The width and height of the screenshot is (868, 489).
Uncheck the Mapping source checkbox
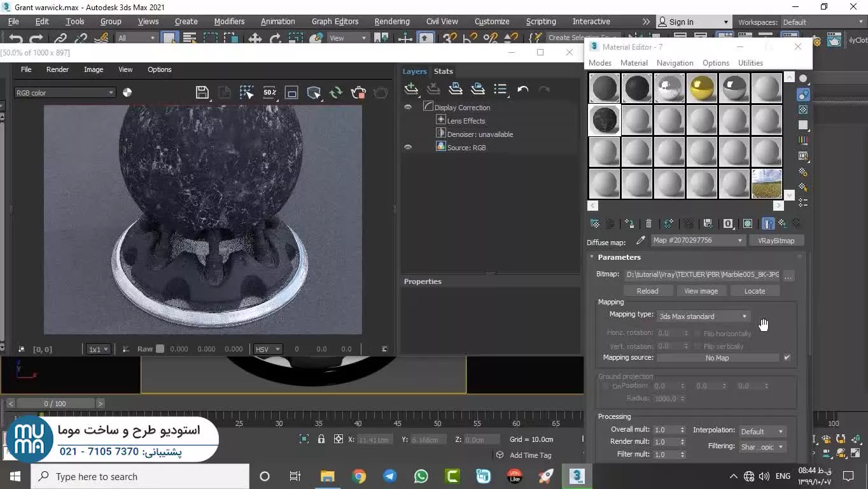[x=787, y=358]
